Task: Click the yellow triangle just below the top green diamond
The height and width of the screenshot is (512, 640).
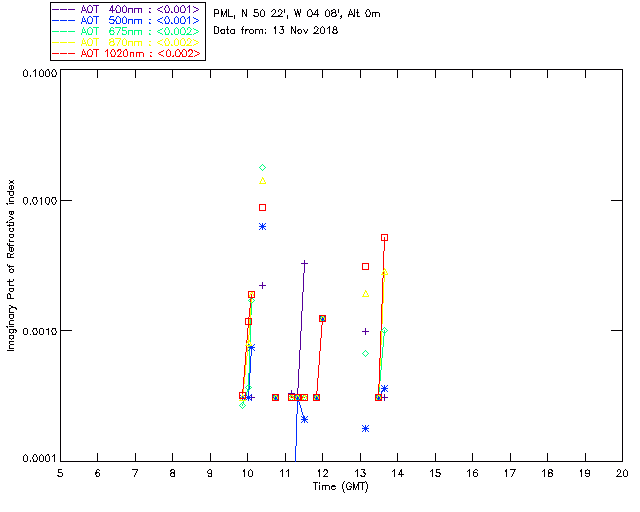Action: tap(262, 181)
